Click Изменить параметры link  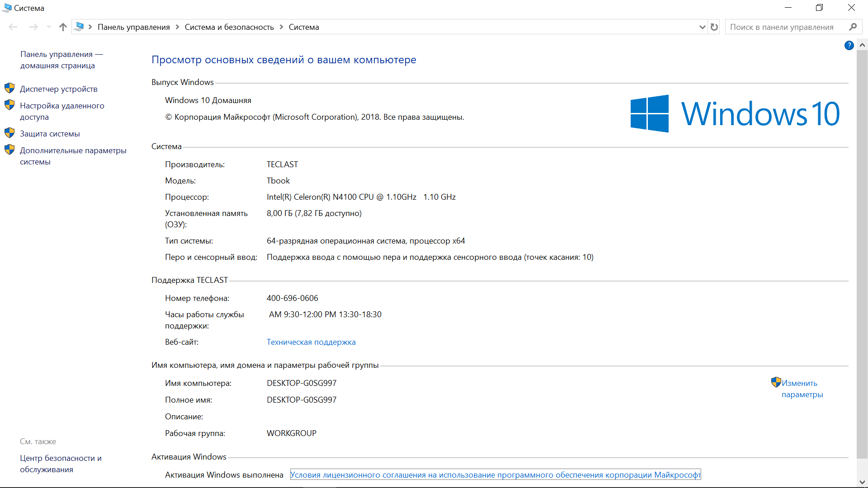tap(802, 389)
